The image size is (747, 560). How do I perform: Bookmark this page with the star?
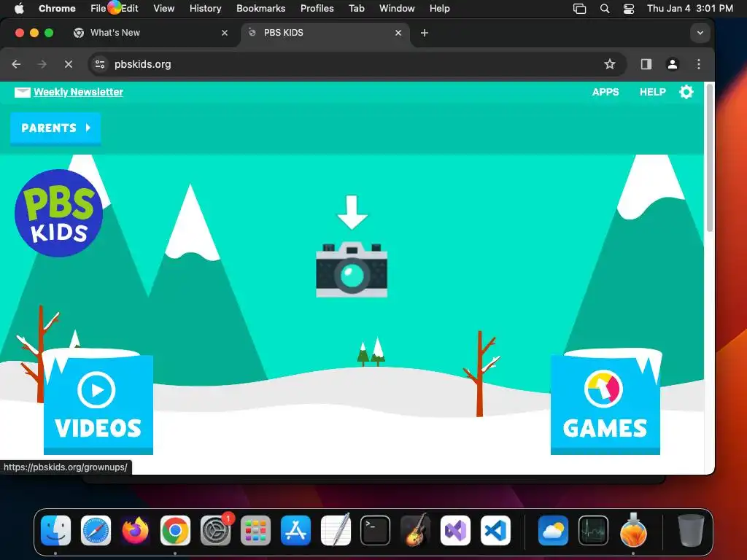tap(610, 64)
